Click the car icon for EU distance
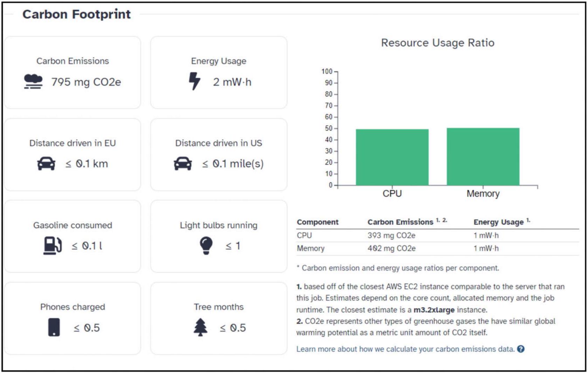This screenshot has height=374, width=588. tap(46, 164)
